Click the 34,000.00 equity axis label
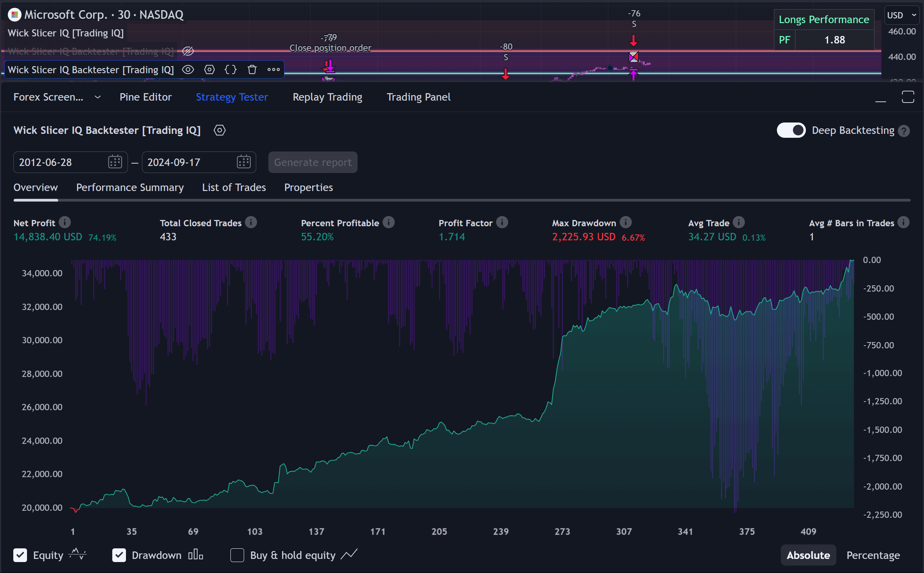This screenshot has height=573, width=924. pyautogui.click(x=42, y=273)
